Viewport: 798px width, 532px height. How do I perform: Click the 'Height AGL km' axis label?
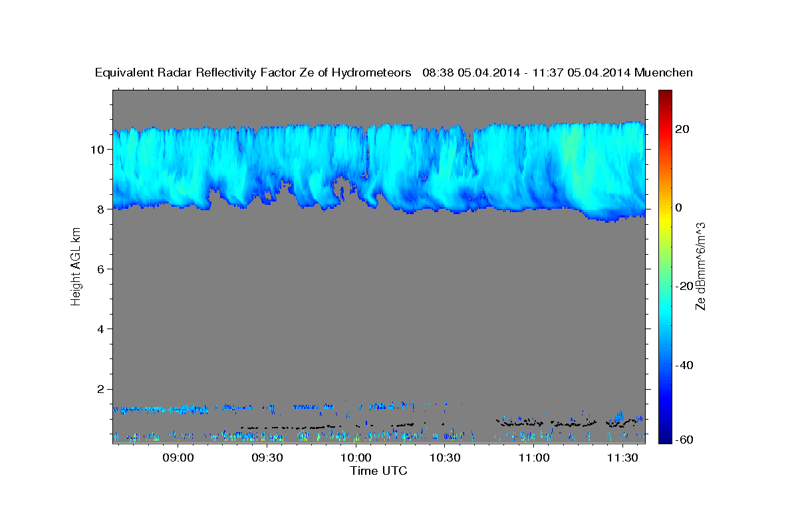[x=76, y=266]
